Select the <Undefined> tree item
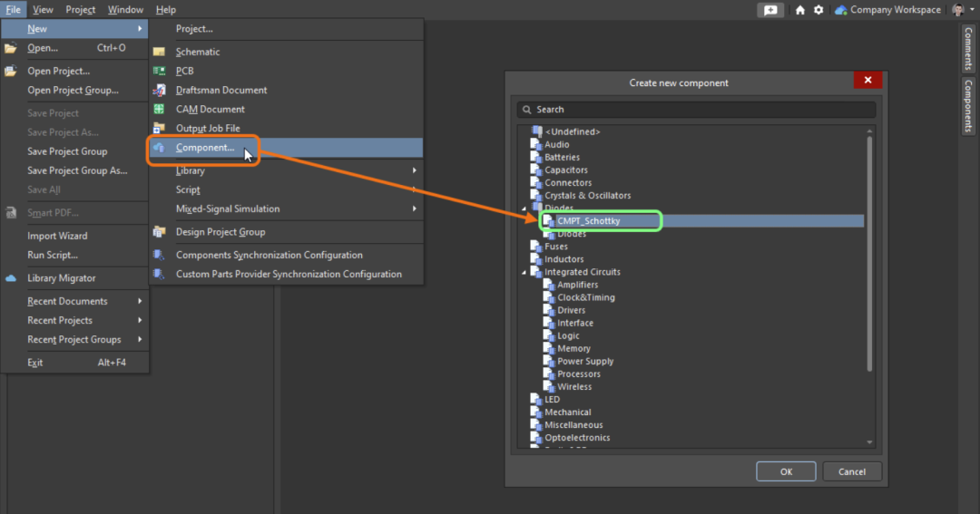980x514 pixels. [573, 131]
